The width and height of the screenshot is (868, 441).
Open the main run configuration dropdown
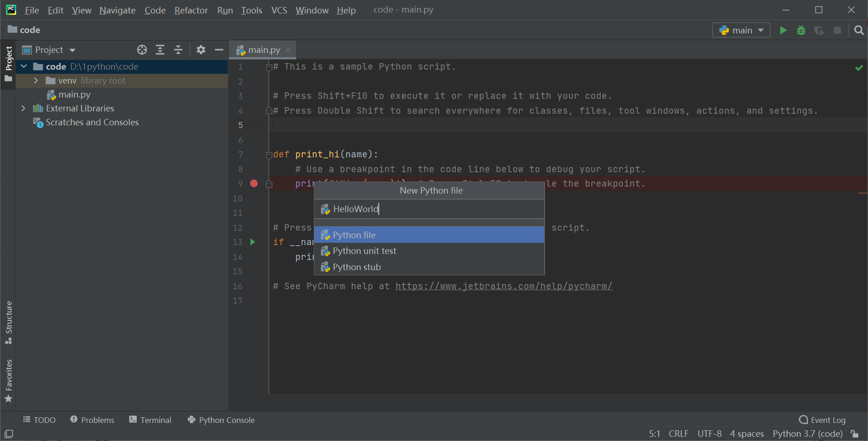tap(741, 30)
